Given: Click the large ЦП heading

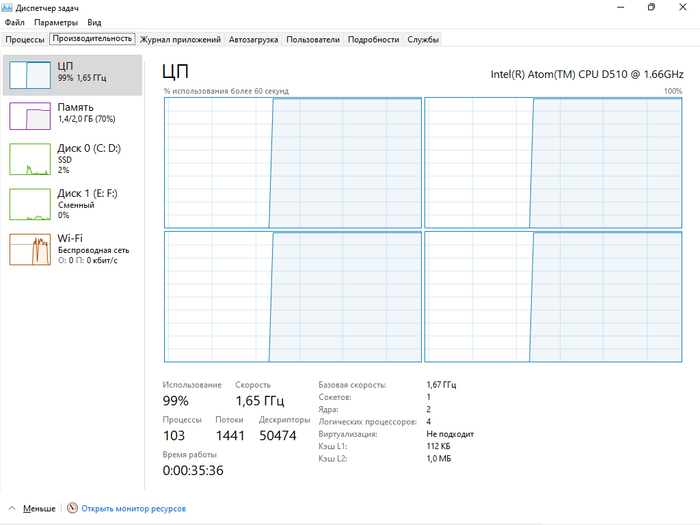Looking at the screenshot, I should [x=175, y=71].
